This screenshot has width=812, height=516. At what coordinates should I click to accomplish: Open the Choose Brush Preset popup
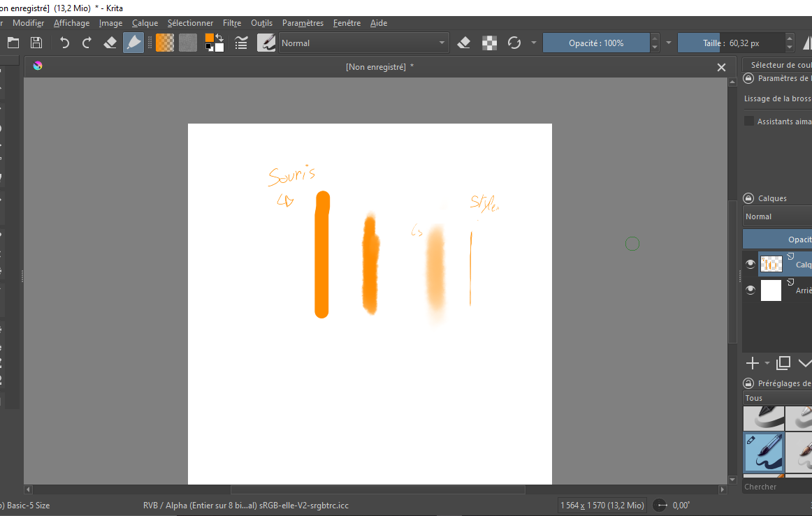pyautogui.click(x=266, y=43)
